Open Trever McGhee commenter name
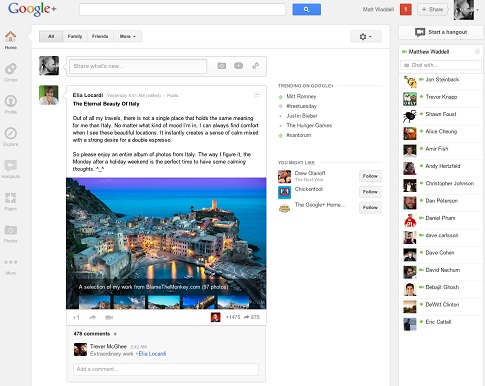485x386 pixels. [x=108, y=346]
